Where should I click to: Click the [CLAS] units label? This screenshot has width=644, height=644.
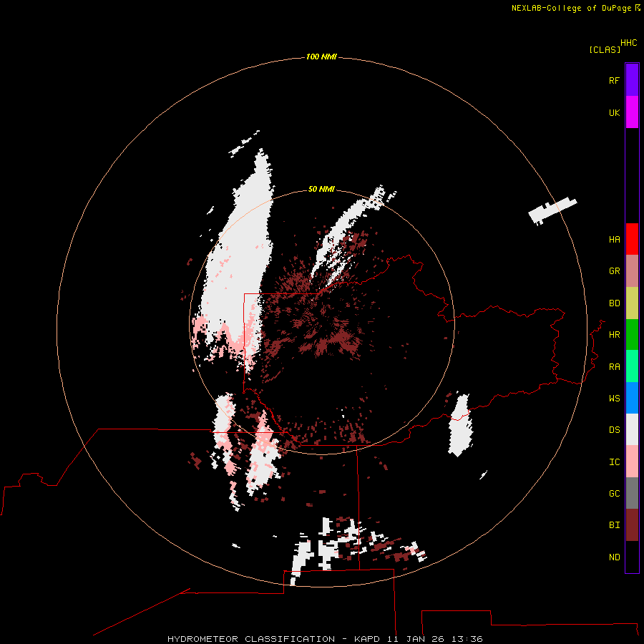[605, 49]
